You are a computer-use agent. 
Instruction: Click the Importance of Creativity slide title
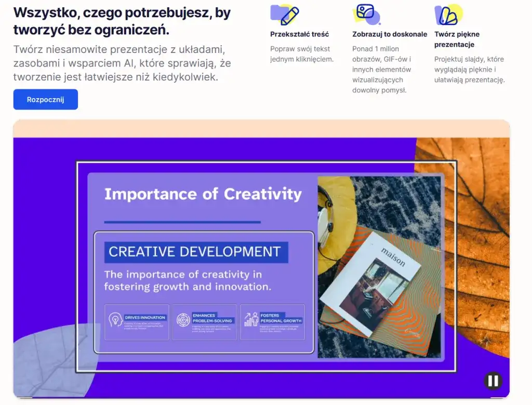pyautogui.click(x=203, y=194)
